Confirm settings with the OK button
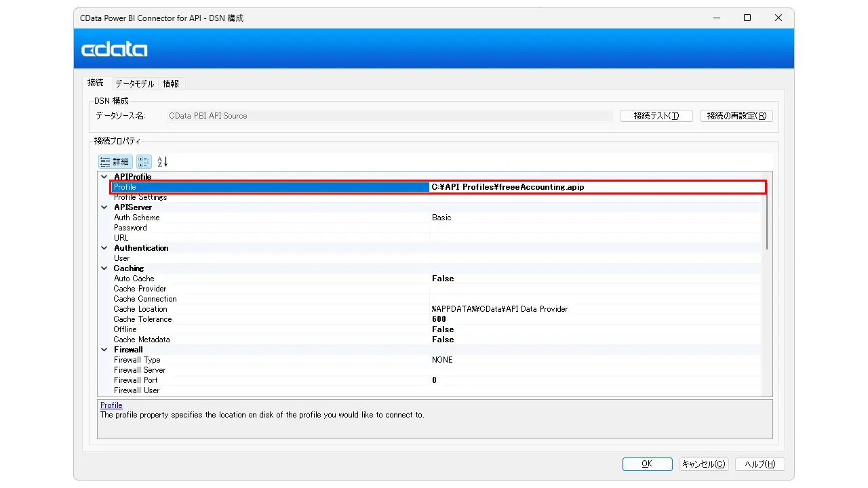 [x=647, y=464]
